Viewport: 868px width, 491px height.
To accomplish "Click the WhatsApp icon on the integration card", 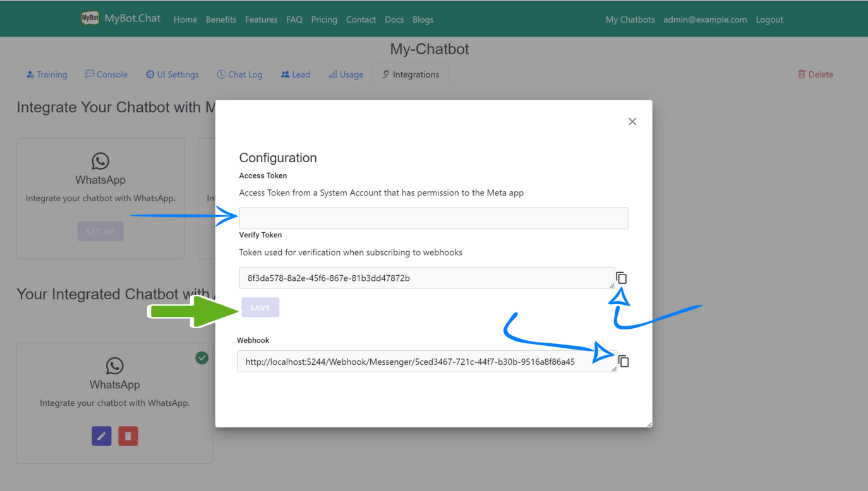I will (x=114, y=366).
